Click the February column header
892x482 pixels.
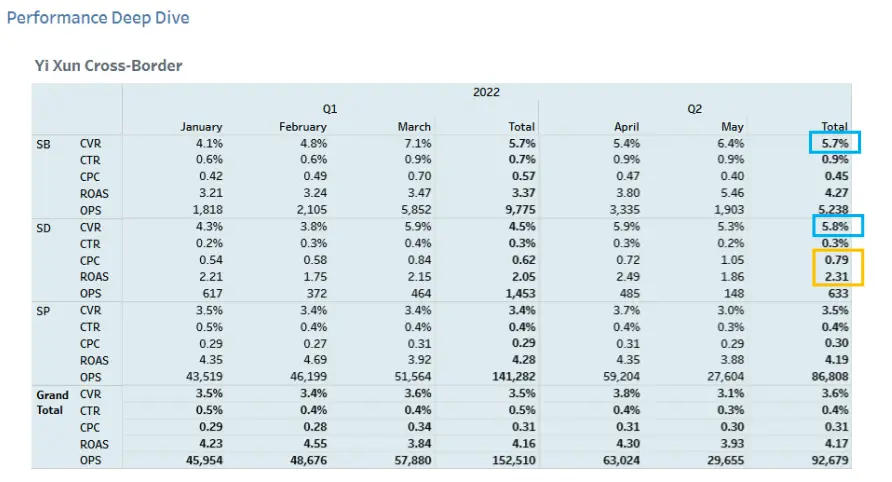point(302,127)
